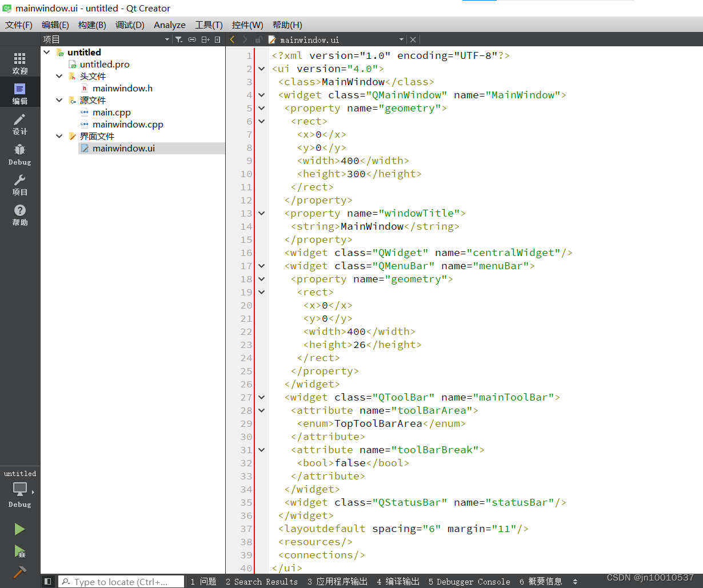Viewport: 703px width, 588px height.
Task: Filter the project tree
Action: pos(179,39)
